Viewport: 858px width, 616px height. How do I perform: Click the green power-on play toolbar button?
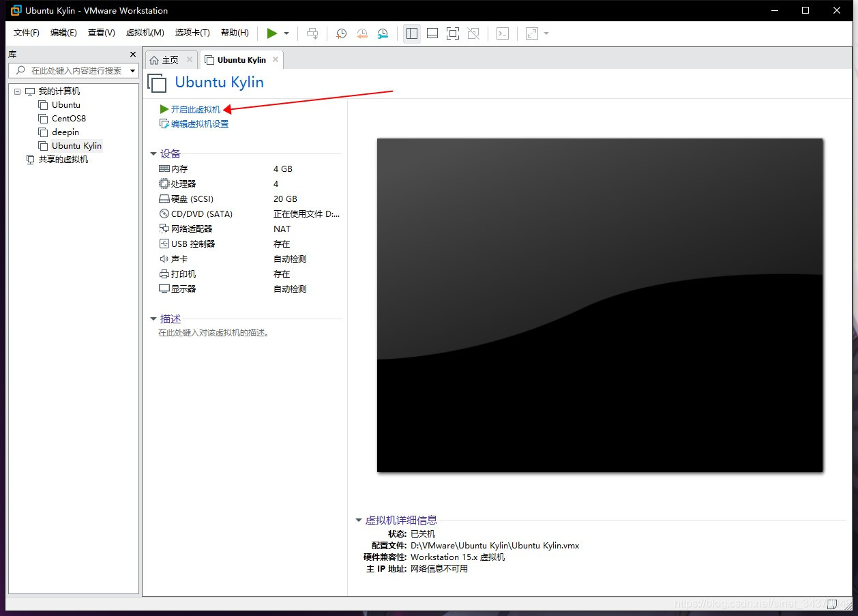272,33
